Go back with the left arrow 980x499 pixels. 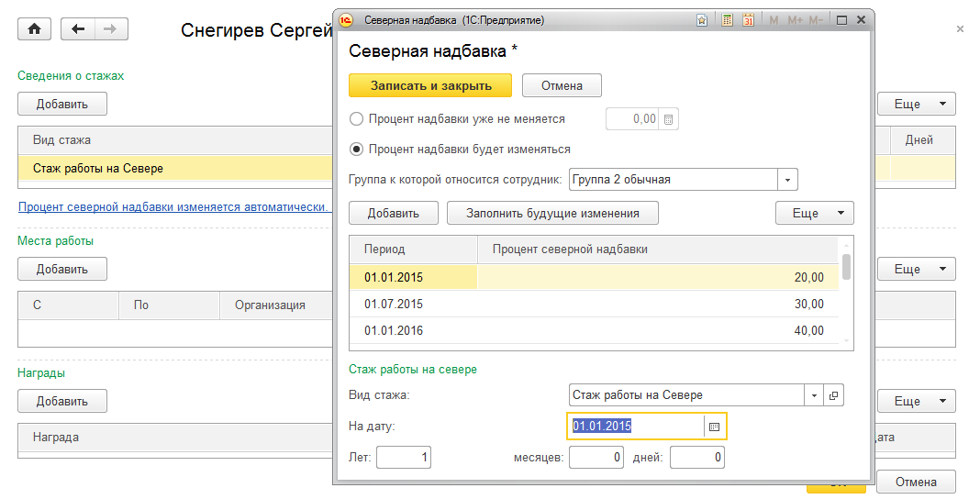coord(78,29)
